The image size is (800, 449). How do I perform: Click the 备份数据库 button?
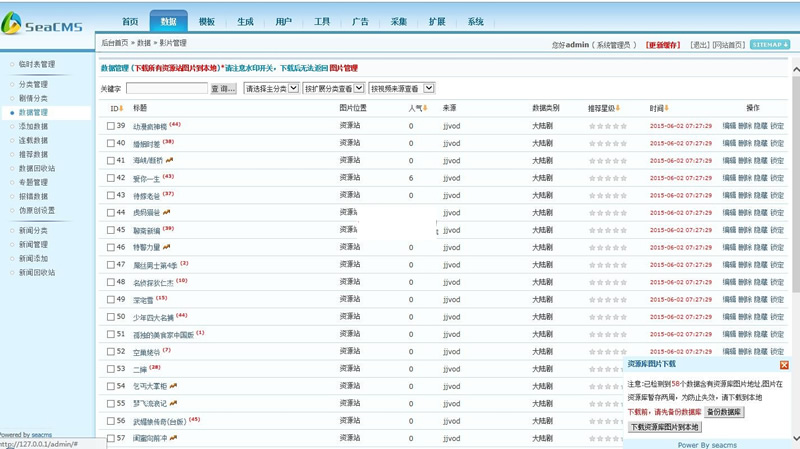(x=724, y=412)
